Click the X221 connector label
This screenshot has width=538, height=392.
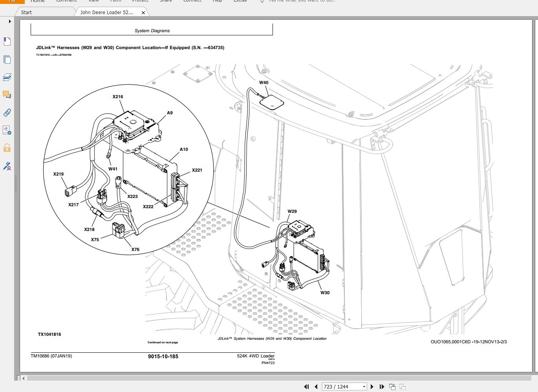tap(197, 170)
